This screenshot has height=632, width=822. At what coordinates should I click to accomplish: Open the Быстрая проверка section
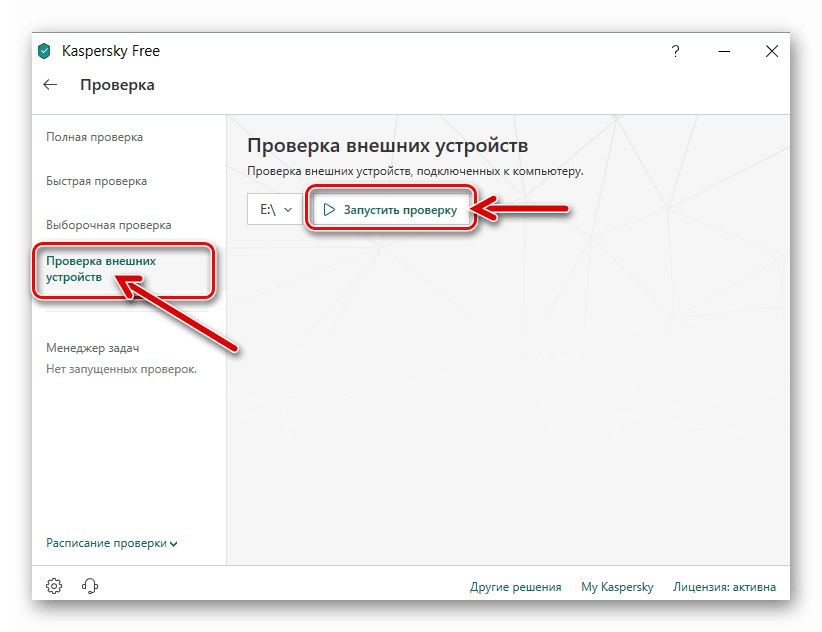point(95,181)
